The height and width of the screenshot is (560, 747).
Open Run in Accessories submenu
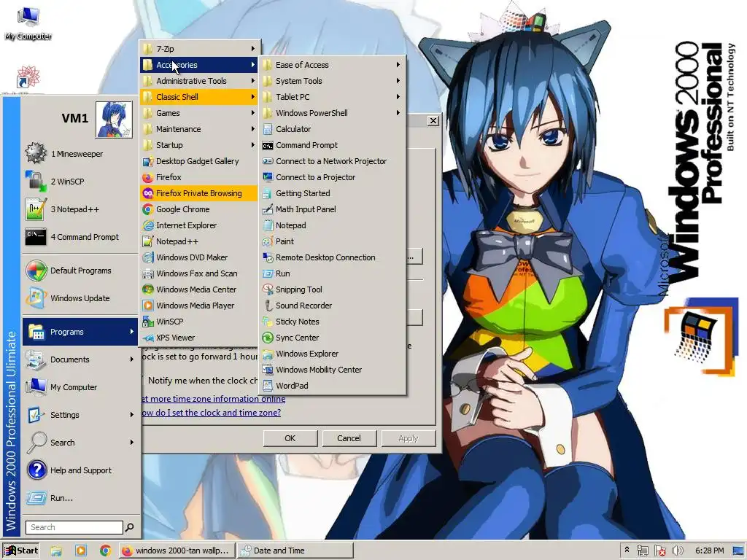click(332, 273)
